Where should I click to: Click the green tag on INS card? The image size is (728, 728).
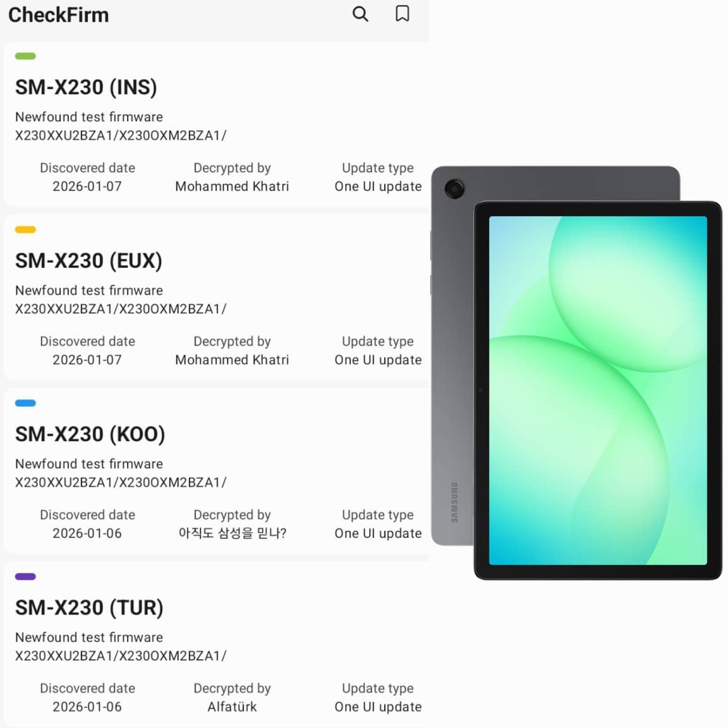click(x=25, y=56)
